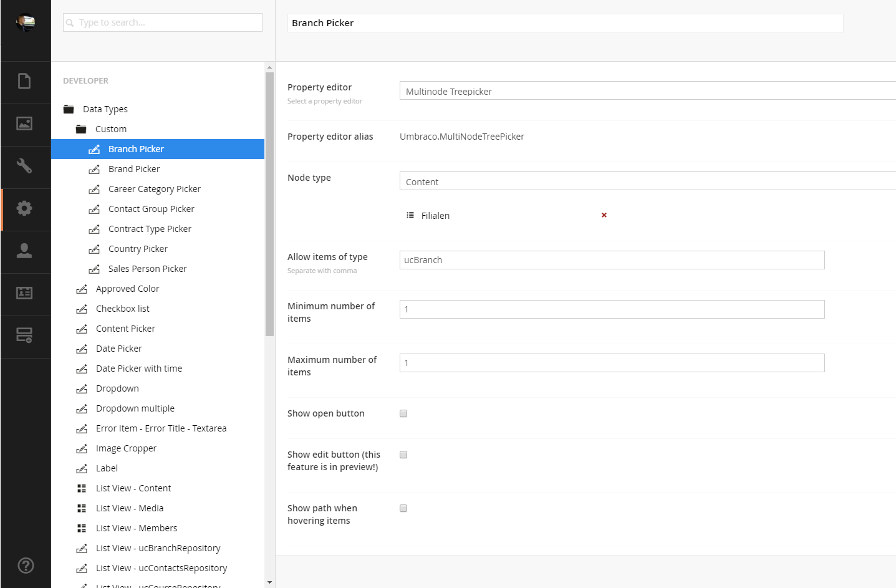
Task: Toggle Show path when hovering items
Action: click(x=403, y=508)
